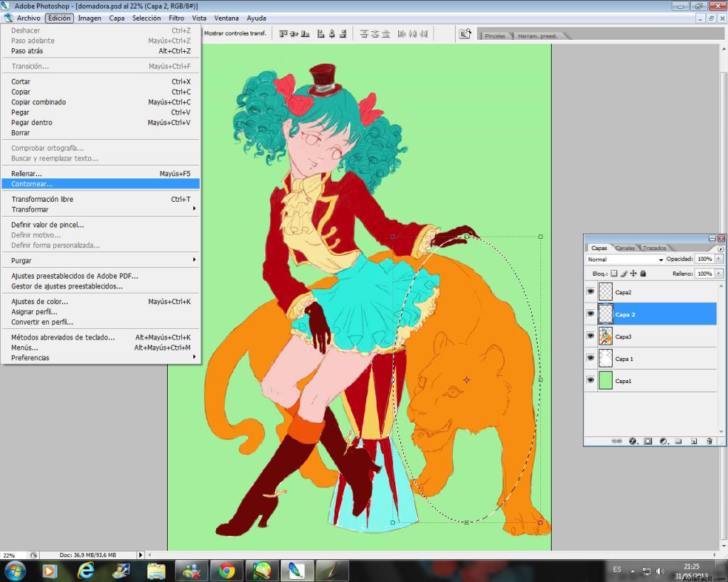Click the volume icon in system tray

click(660, 571)
